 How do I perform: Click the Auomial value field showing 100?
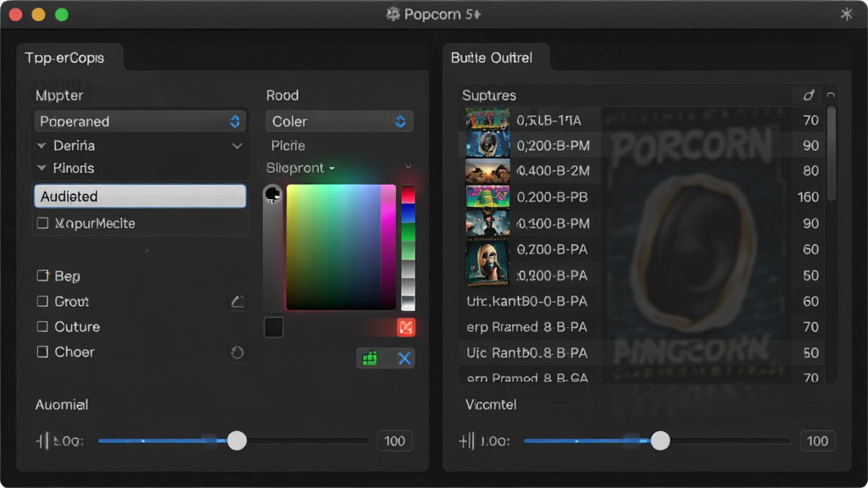click(x=395, y=441)
